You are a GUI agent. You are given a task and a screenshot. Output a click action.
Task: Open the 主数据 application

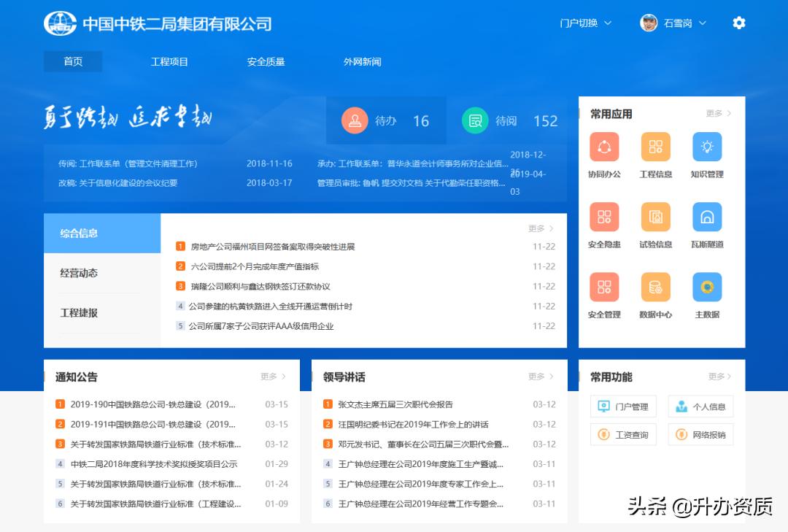click(x=706, y=287)
